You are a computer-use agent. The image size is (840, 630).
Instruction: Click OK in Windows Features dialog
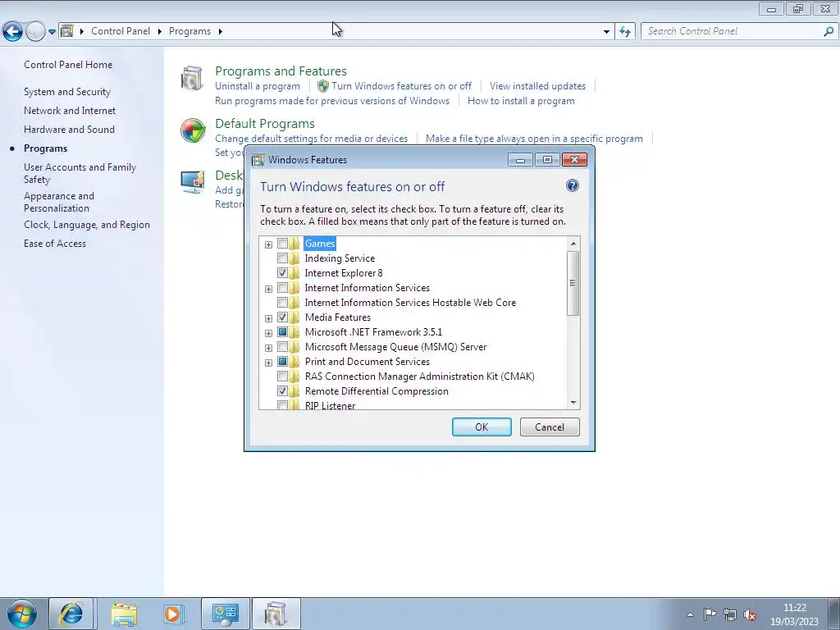[482, 427]
